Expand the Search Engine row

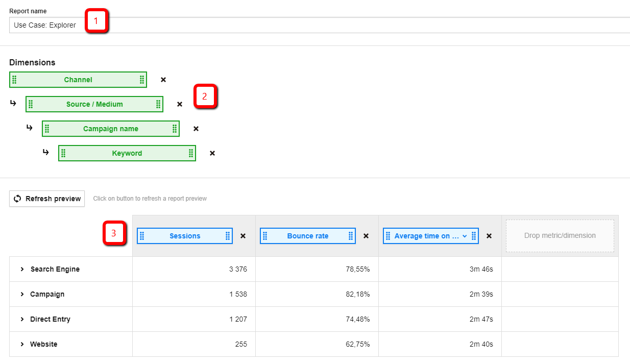click(x=22, y=269)
